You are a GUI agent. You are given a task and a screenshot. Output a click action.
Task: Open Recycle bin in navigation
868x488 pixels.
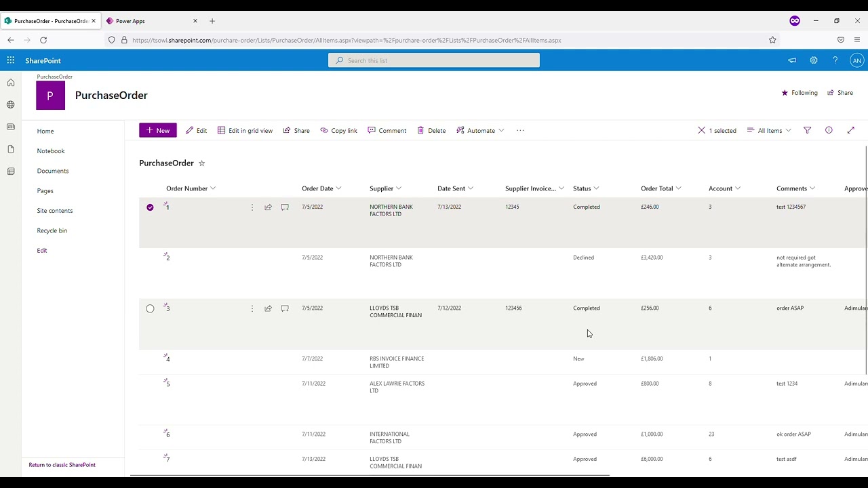52,230
